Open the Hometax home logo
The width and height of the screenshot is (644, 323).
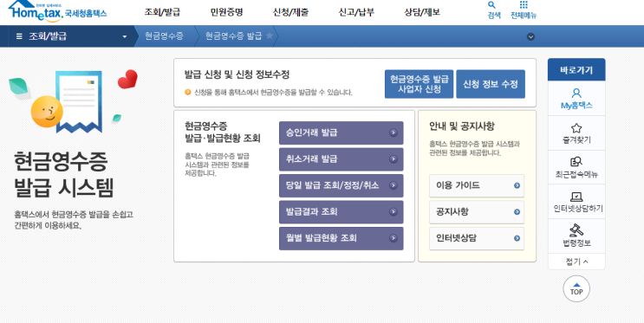click(x=57, y=11)
